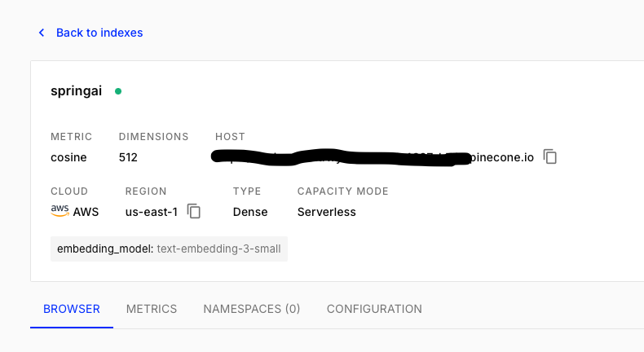Switch to the Metrics tab
This screenshot has height=352, width=644.
[x=152, y=309]
